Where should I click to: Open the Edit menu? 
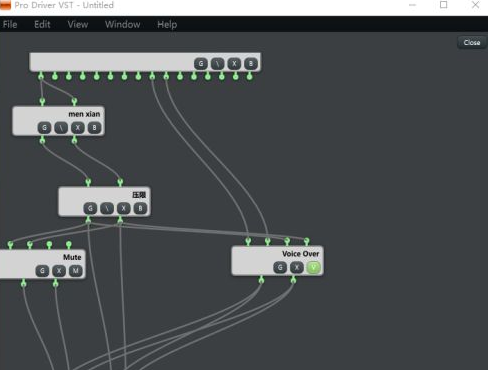tap(42, 24)
